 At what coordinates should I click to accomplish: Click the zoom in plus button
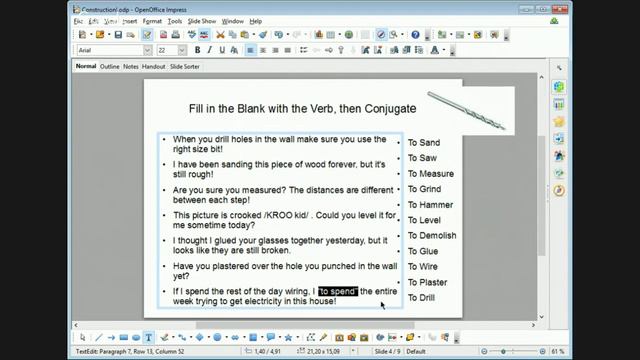tap(542, 351)
